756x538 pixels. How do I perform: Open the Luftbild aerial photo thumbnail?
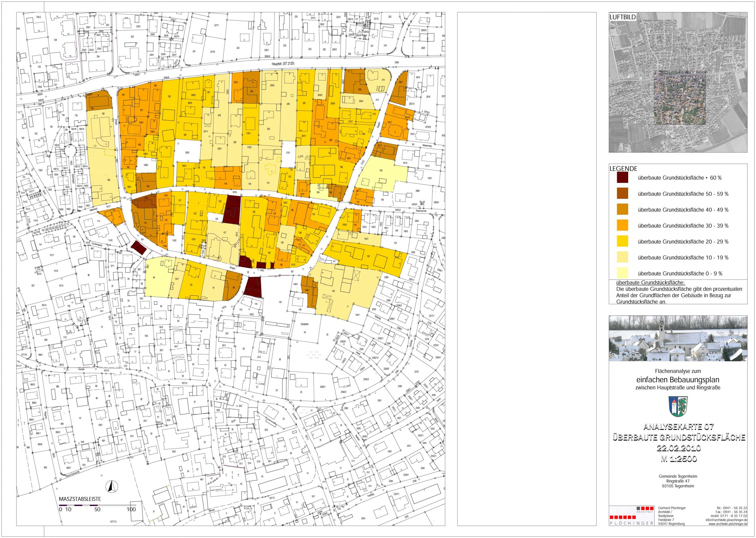(x=678, y=83)
